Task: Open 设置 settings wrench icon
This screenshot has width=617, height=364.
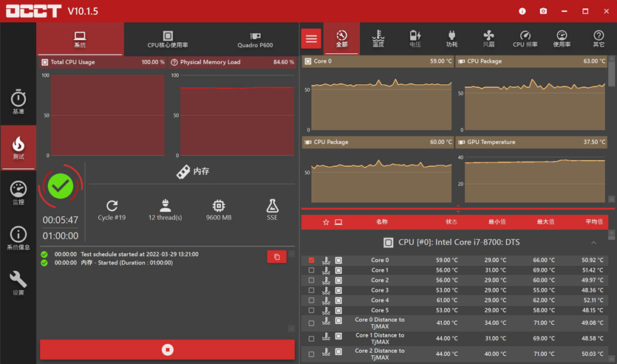Action: [x=18, y=284]
